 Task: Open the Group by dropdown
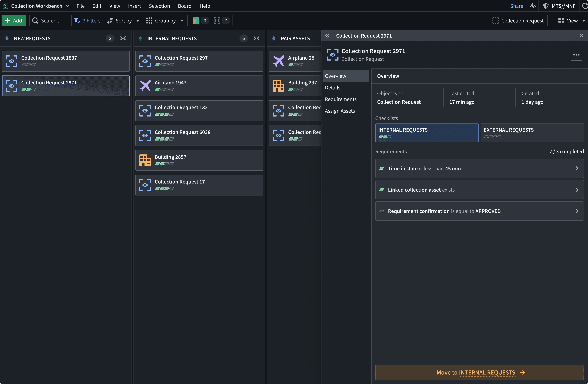165,21
